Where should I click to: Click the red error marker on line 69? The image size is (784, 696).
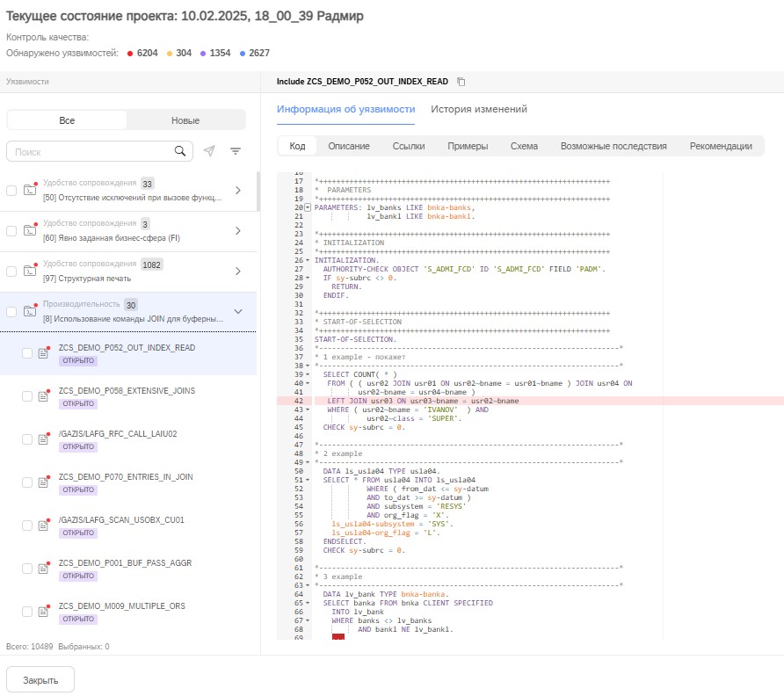click(x=338, y=638)
